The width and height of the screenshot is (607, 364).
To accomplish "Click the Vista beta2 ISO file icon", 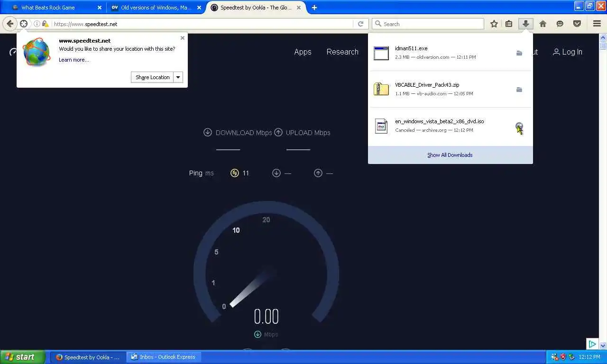I will 381,126.
